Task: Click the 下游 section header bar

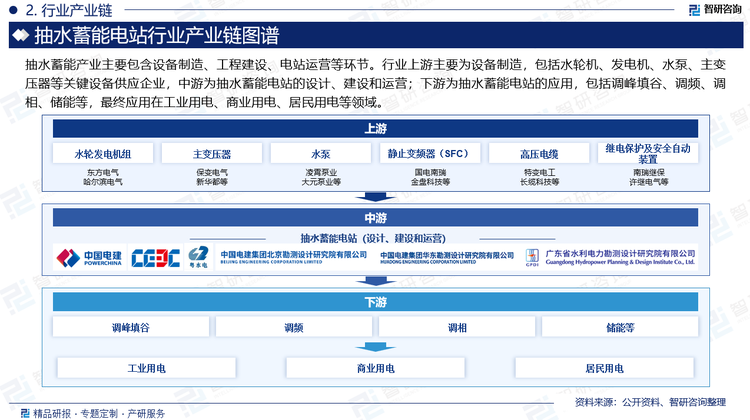Action: coord(375,302)
